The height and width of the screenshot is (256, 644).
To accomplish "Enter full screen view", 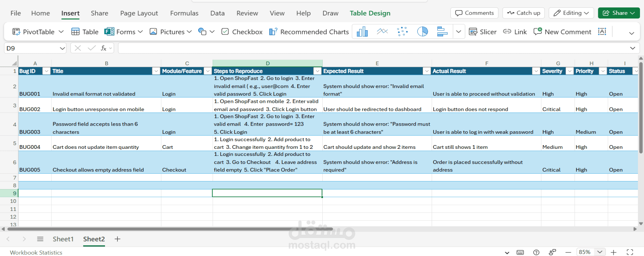I will 630,252.
